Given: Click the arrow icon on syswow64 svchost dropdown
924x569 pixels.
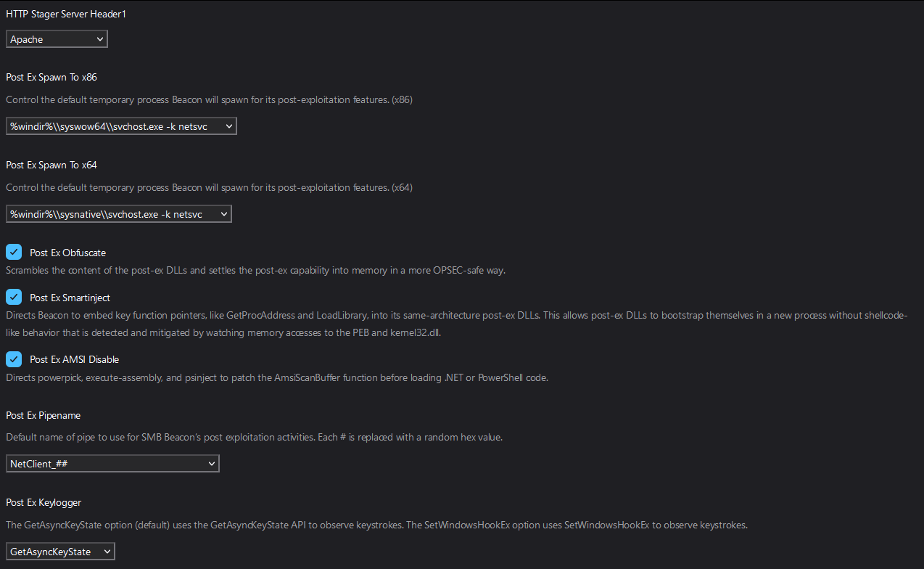Looking at the screenshot, I should tap(228, 125).
